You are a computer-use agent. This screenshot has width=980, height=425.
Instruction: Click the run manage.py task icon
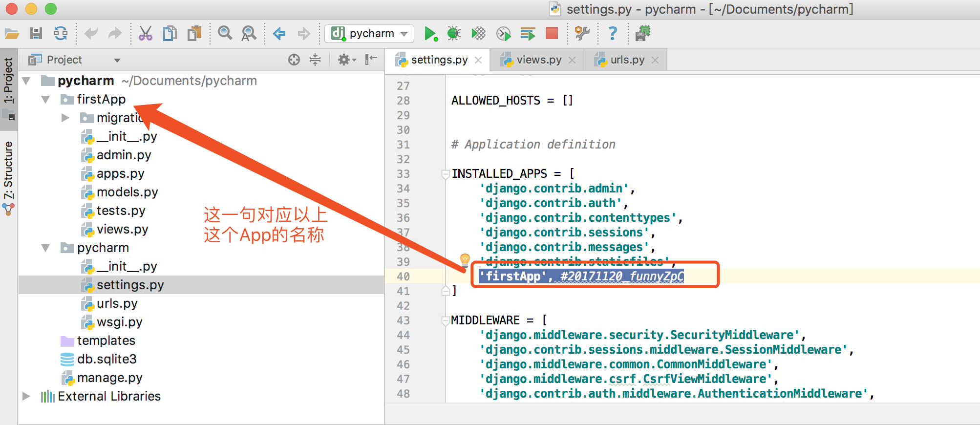pyautogui.click(x=528, y=34)
